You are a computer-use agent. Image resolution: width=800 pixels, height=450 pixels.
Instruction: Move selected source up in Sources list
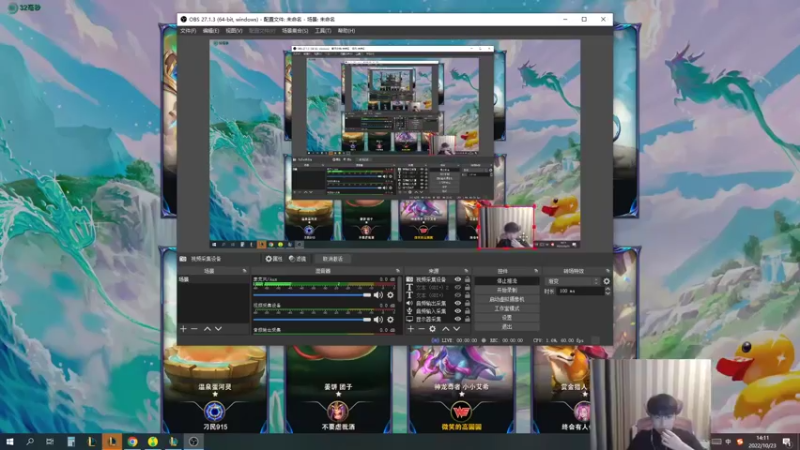pyautogui.click(x=445, y=329)
